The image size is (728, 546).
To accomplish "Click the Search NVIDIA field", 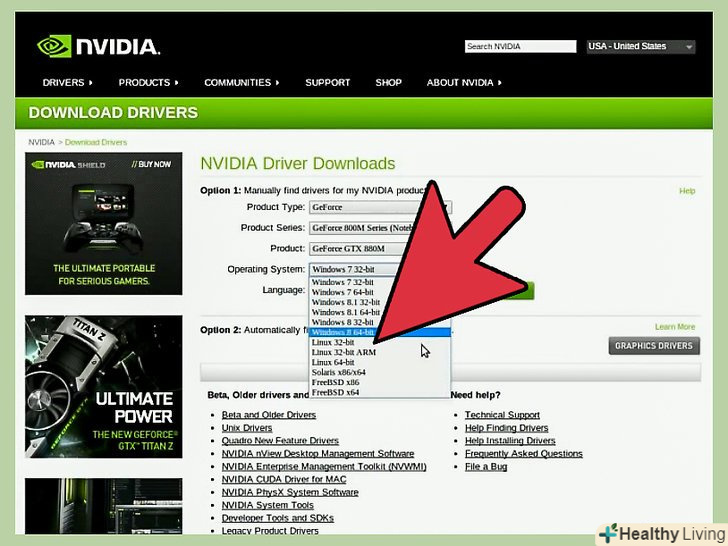I will point(520,46).
